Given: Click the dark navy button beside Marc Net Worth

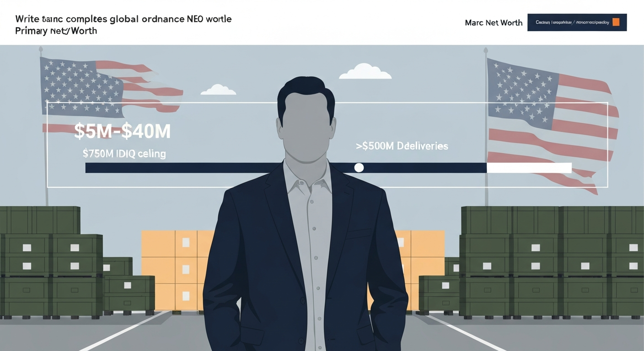Looking at the screenshot, I should click(577, 22).
